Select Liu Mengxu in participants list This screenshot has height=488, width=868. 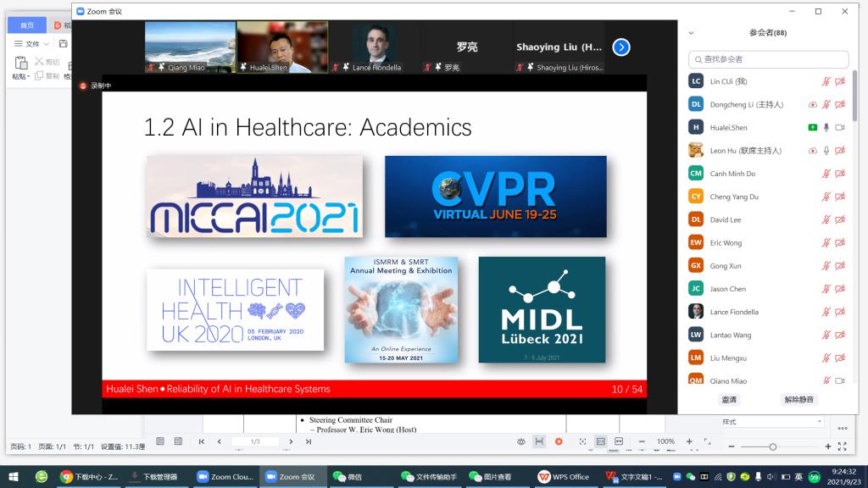(768, 358)
